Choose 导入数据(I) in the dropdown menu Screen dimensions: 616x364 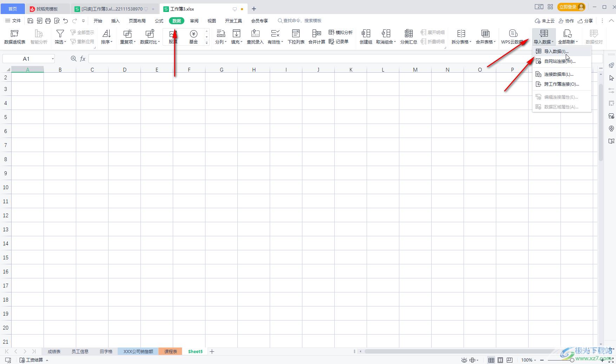click(562, 51)
